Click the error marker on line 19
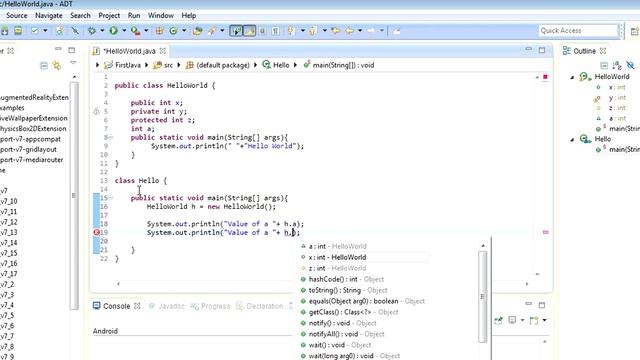 click(97, 232)
